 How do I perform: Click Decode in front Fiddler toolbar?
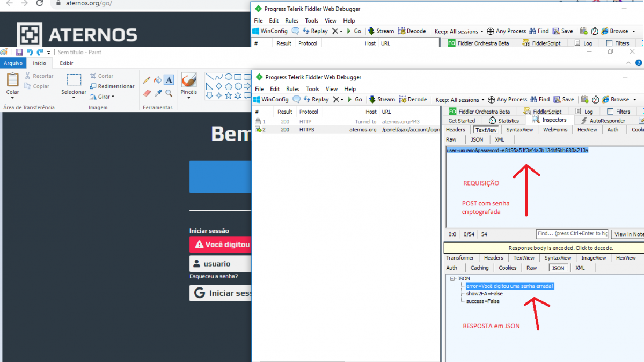pyautogui.click(x=413, y=99)
